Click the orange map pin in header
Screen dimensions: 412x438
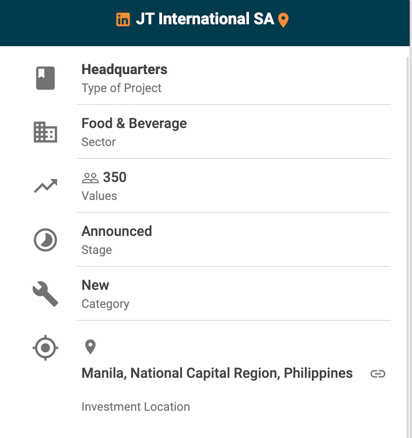tap(283, 20)
